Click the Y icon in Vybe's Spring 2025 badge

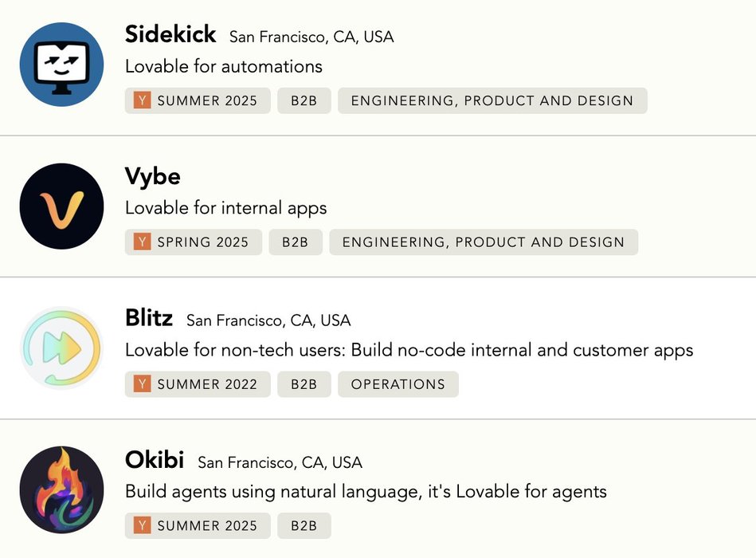click(x=143, y=242)
